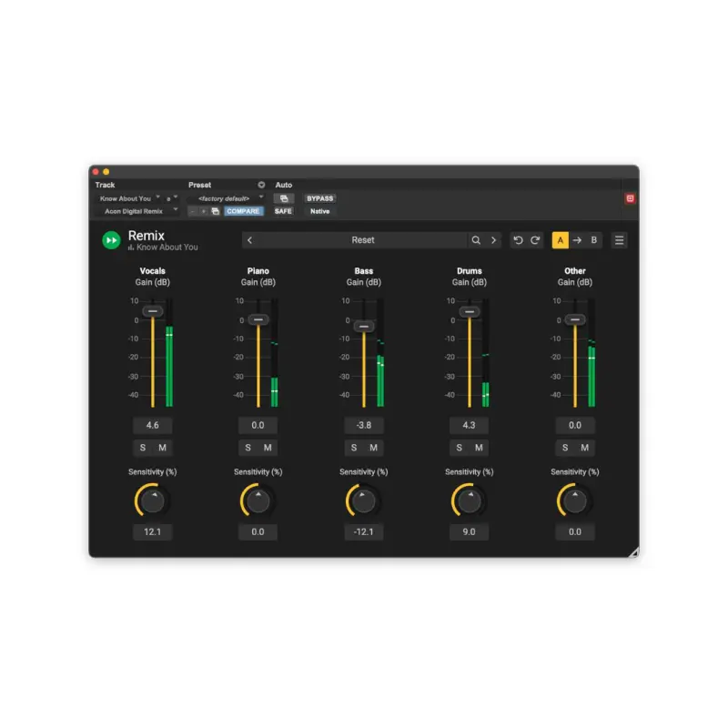Click the Bass sensitivity value -12.1
The image size is (728, 728).
363,532
